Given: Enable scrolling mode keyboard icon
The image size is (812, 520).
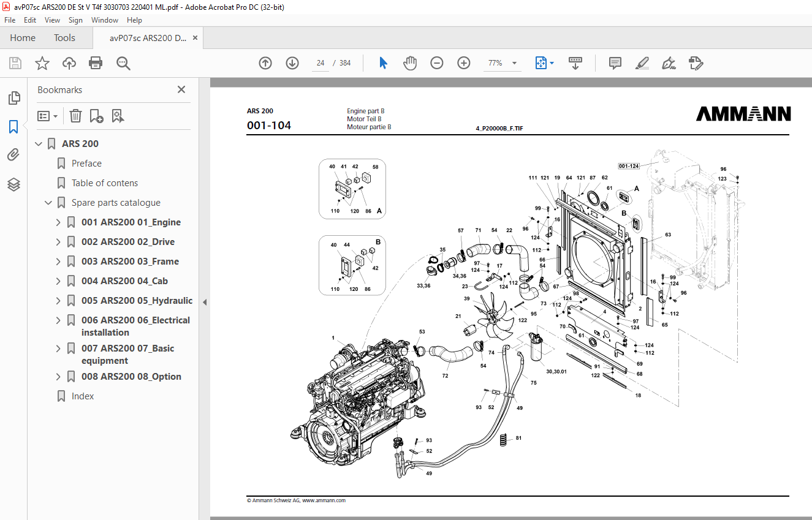Looking at the screenshot, I should [575, 63].
